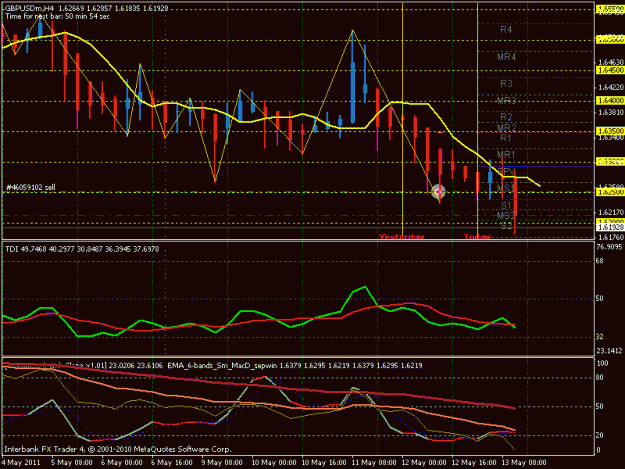Click the S2 support level label

(506, 226)
